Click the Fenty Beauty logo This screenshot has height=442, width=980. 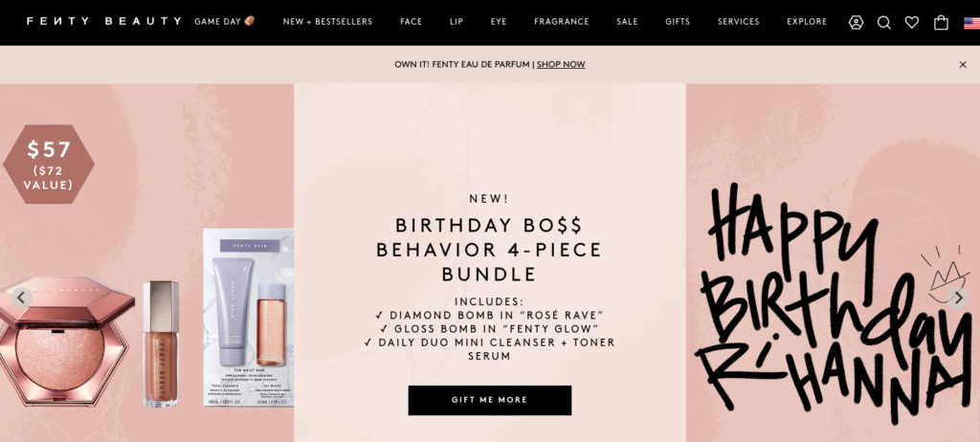pyautogui.click(x=103, y=21)
